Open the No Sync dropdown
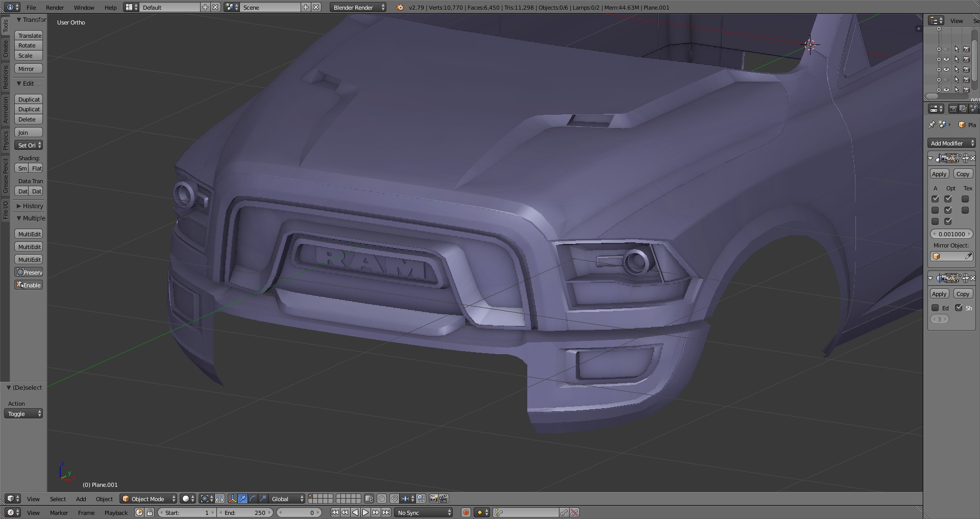Image resolution: width=980 pixels, height=519 pixels. coord(424,512)
